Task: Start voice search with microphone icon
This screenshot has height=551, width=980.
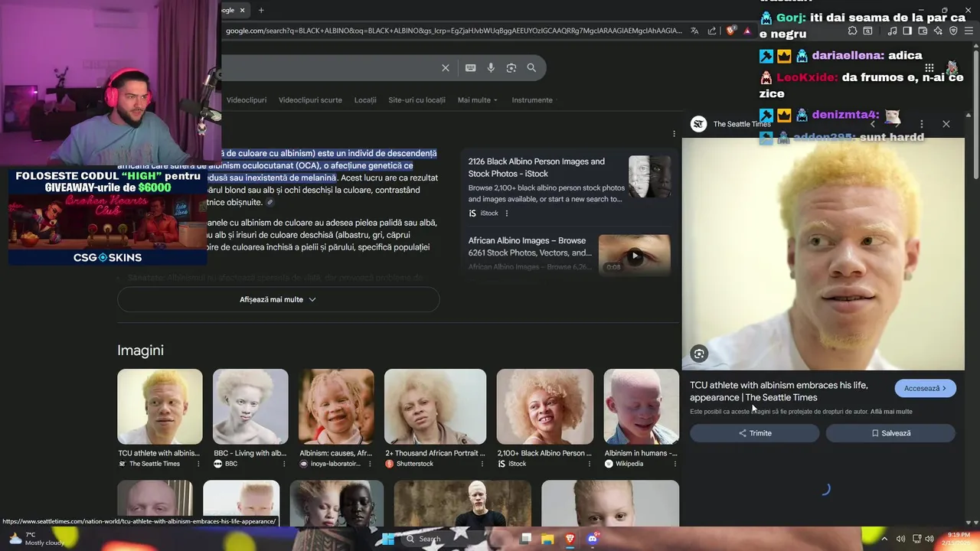Action: pos(491,67)
